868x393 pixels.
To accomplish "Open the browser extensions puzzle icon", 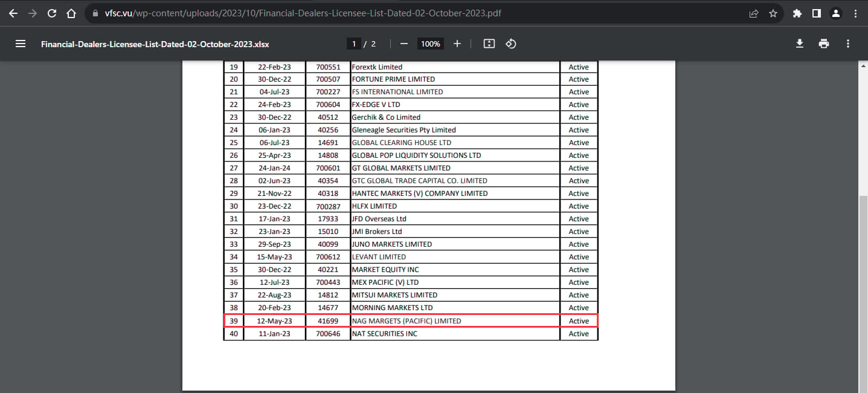I will point(797,13).
